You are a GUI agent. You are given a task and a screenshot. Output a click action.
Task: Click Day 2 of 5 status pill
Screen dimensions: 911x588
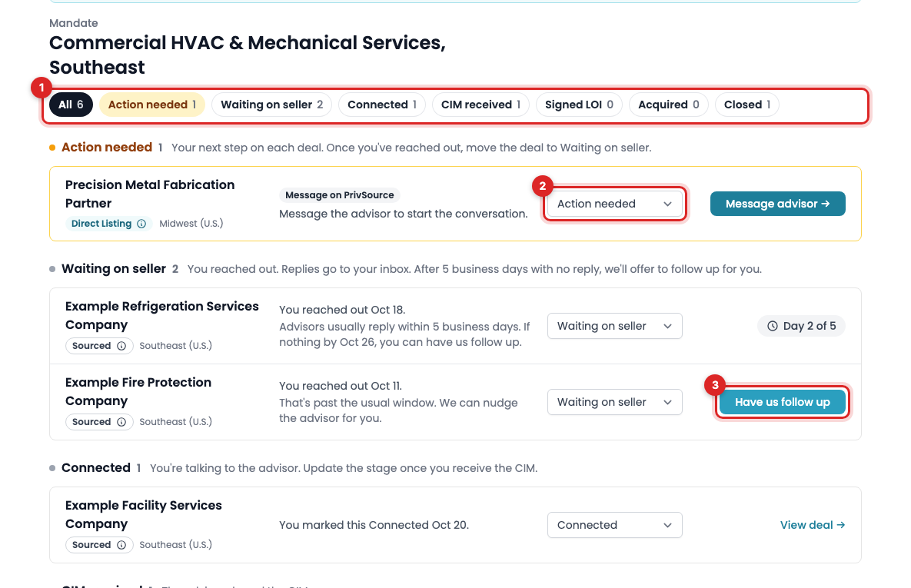tap(802, 326)
